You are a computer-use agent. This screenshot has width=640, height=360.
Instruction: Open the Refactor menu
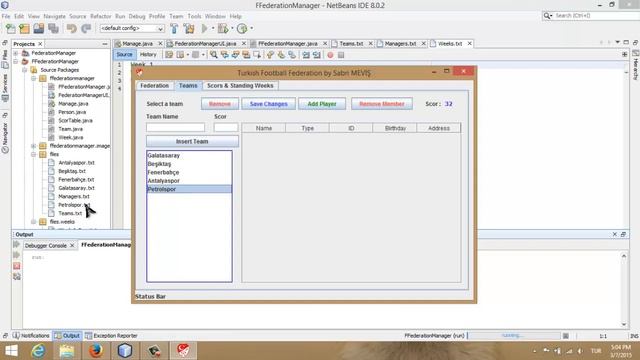coord(100,16)
